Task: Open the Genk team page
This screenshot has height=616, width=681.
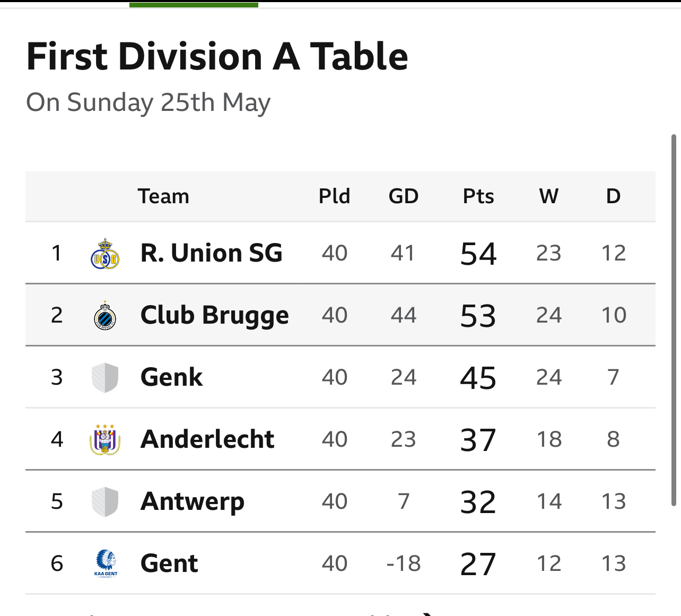Action: [171, 377]
